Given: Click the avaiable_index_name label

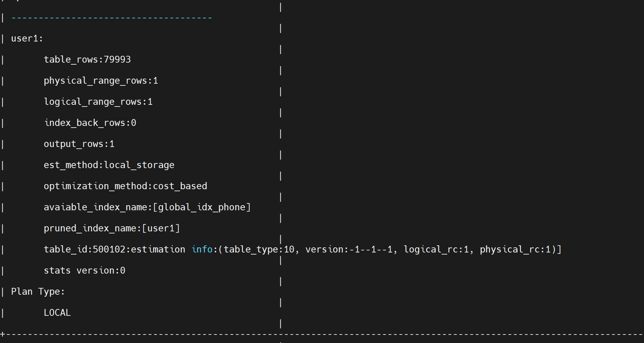Looking at the screenshot, I should [x=95, y=207].
